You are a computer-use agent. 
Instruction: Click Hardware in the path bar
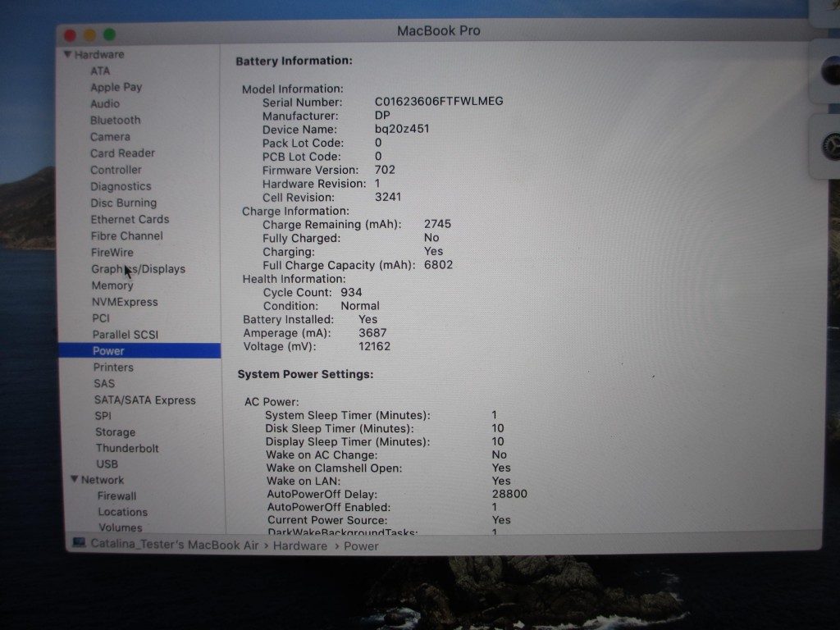click(300, 546)
